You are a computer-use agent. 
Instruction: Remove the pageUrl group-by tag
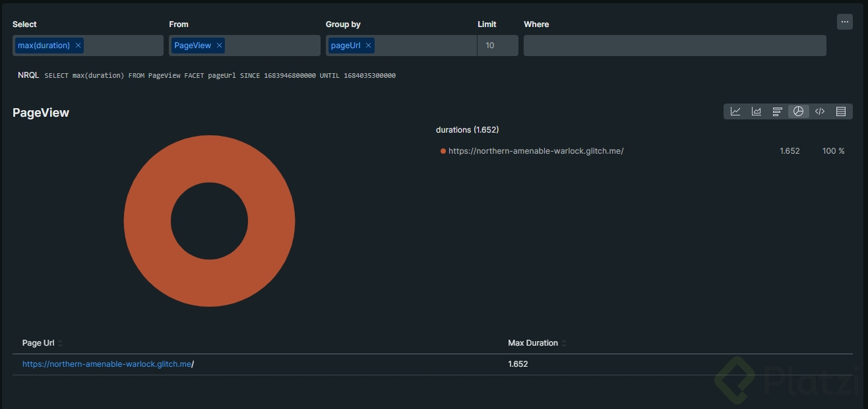coord(368,46)
